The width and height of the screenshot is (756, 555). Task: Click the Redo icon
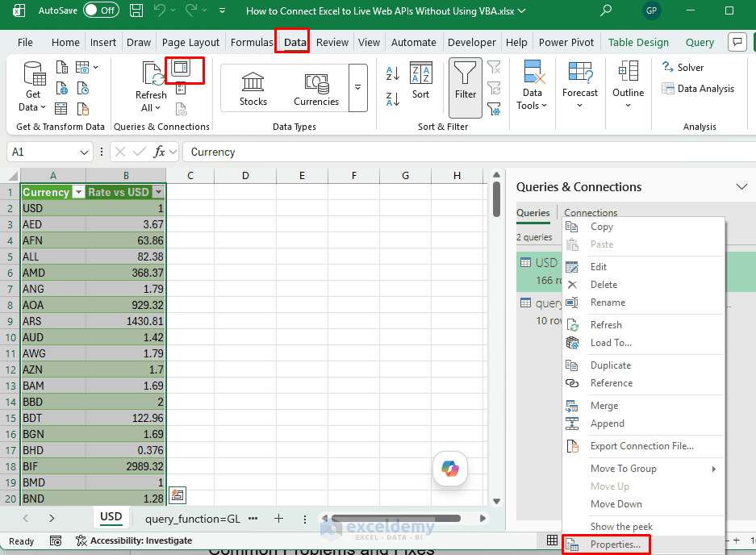tap(191, 10)
